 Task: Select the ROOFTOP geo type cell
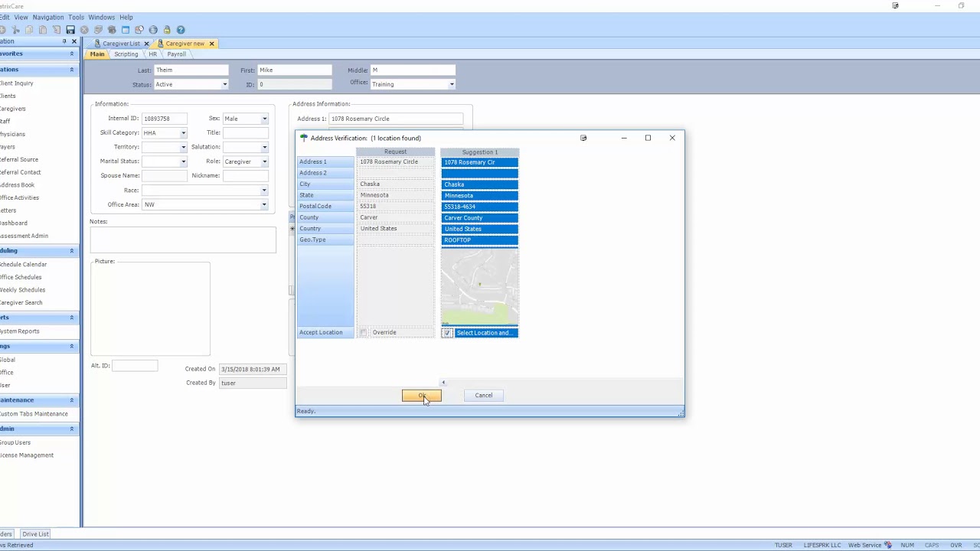tap(480, 240)
